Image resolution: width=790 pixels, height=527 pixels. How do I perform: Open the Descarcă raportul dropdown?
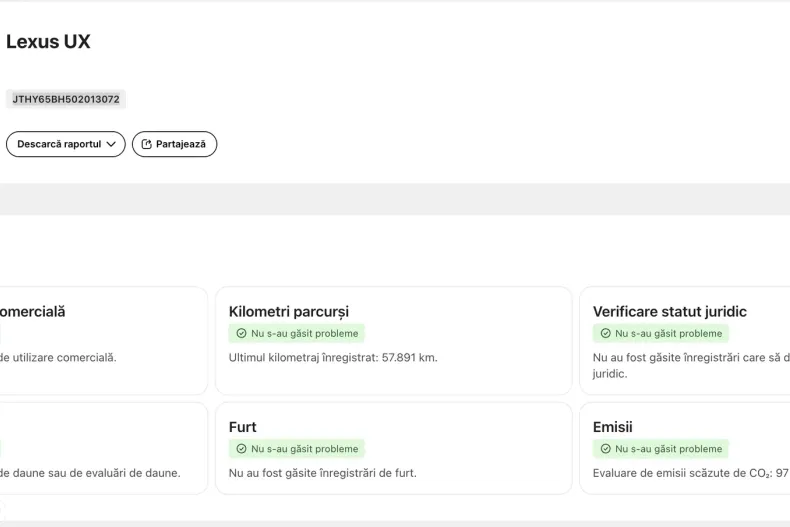(x=59, y=144)
